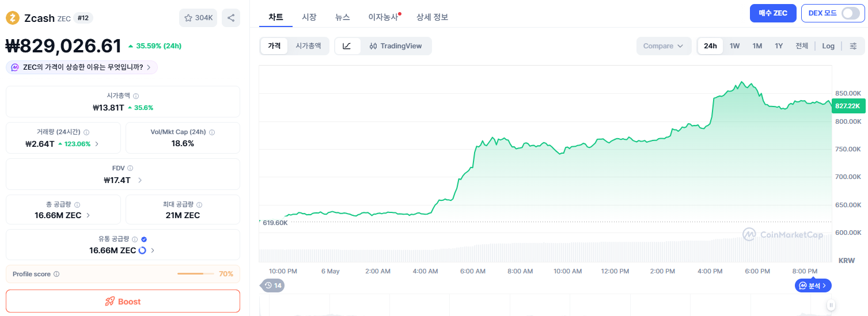Click info icon next to Vol/Mkt Cap (24h)
The width and height of the screenshot is (868, 316).
point(212,132)
